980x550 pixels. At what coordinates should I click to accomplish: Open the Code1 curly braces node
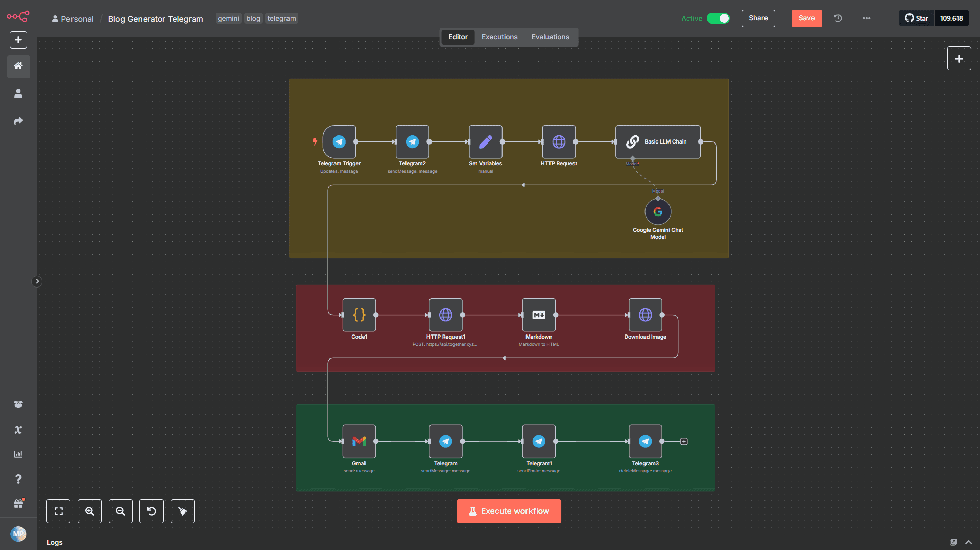pos(359,315)
